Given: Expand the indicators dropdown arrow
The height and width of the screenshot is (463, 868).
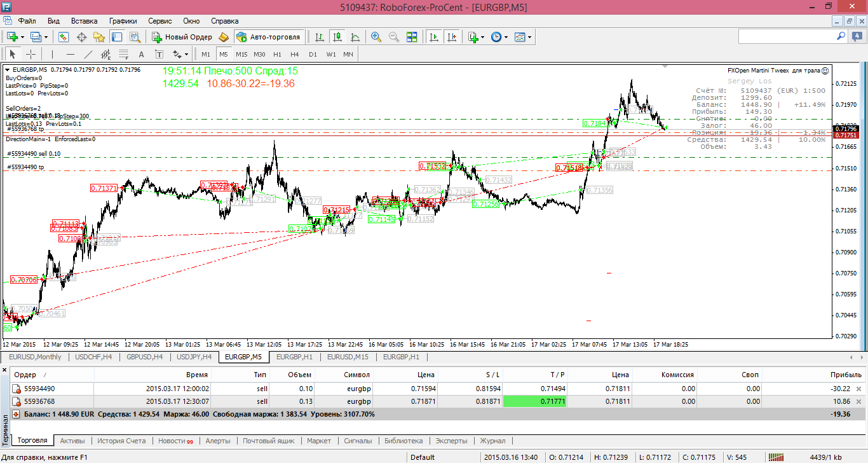Looking at the screenshot, I should click(x=482, y=37).
